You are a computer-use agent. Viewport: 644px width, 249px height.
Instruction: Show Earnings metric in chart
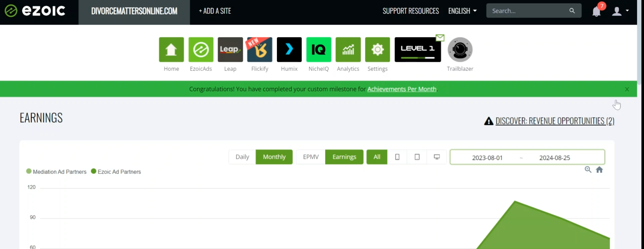[344, 157]
